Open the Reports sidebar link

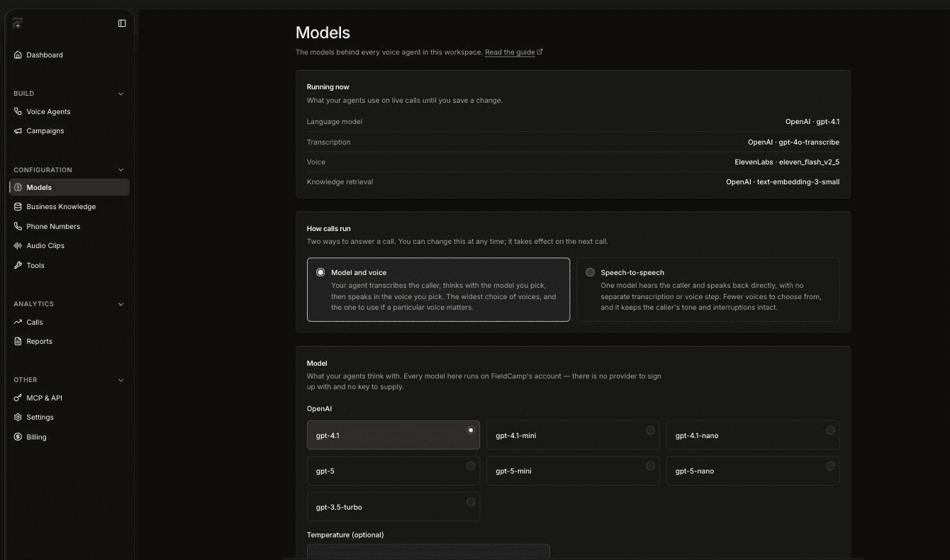[69, 341]
